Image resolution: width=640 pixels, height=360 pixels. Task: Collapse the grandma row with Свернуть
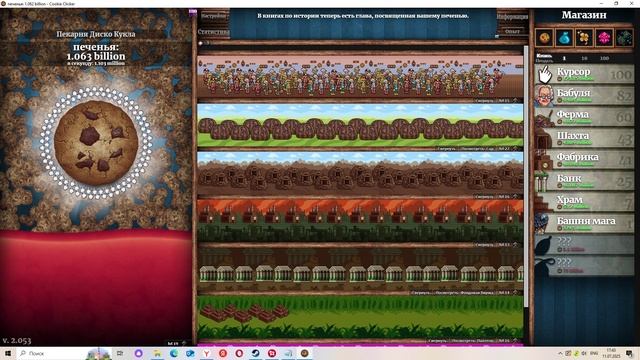[484, 100]
